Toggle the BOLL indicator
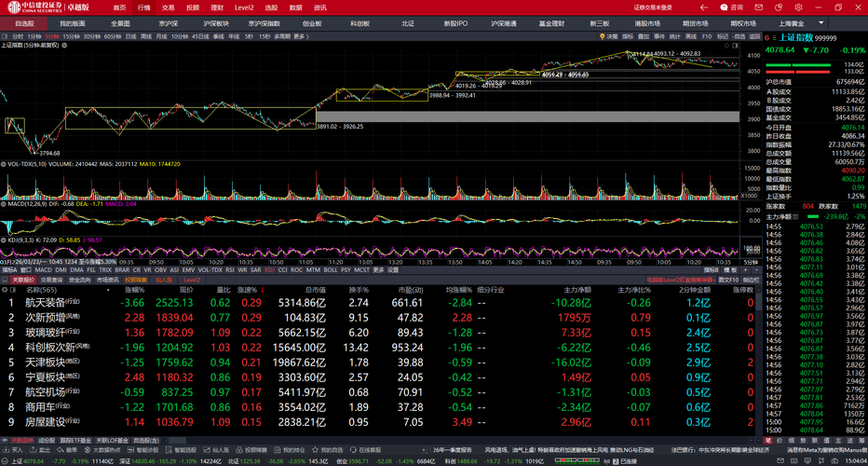This screenshot has width=868, height=466. tap(330, 270)
